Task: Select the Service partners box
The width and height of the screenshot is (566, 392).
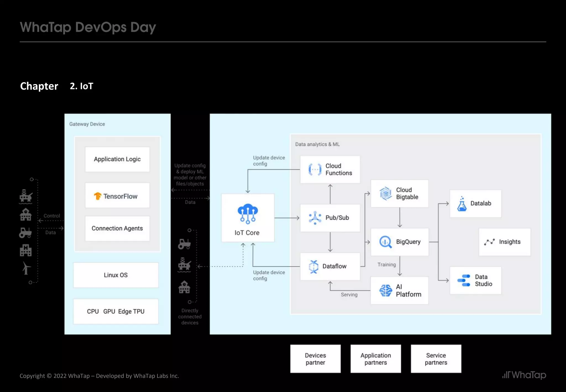Action: click(436, 359)
